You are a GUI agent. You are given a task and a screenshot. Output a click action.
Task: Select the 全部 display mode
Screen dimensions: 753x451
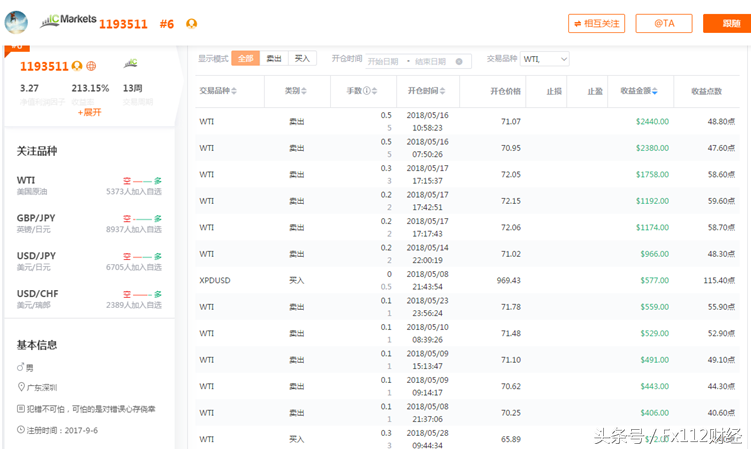tap(245, 58)
